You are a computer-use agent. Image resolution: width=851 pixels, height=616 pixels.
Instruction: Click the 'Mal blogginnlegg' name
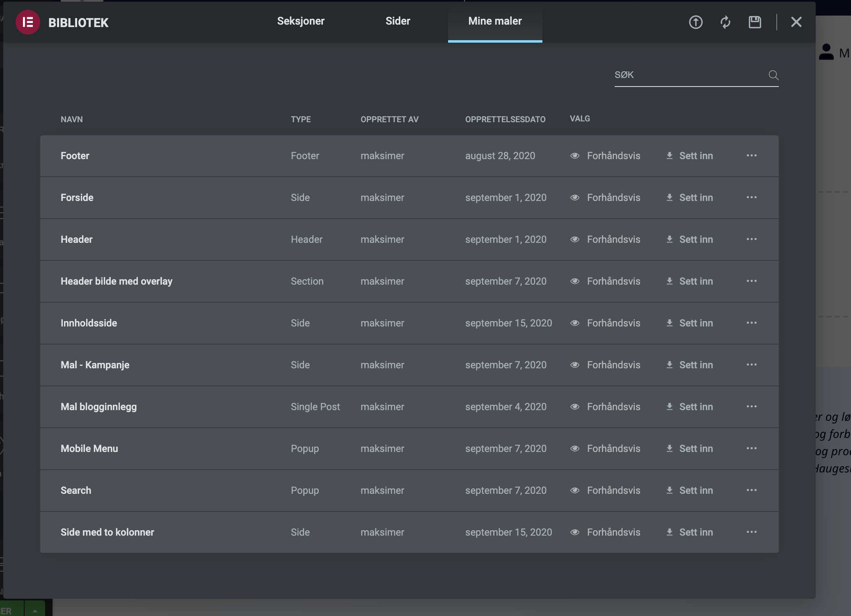(x=99, y=407)
